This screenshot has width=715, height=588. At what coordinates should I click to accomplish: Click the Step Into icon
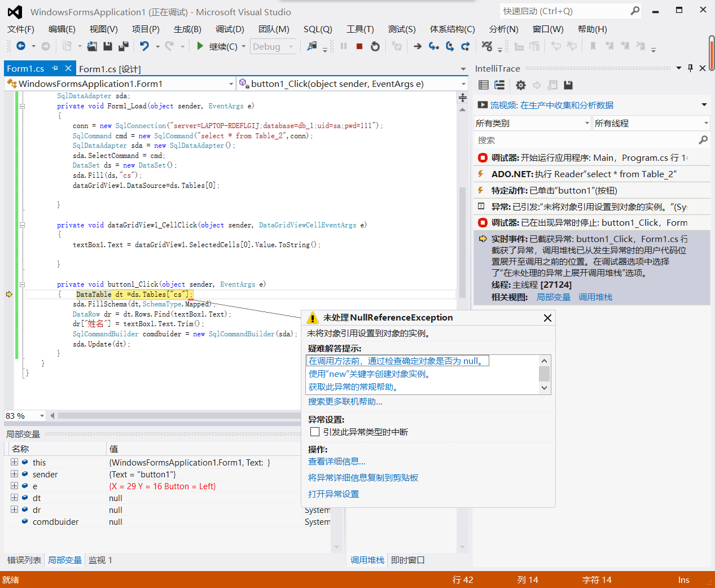point(433,46)
